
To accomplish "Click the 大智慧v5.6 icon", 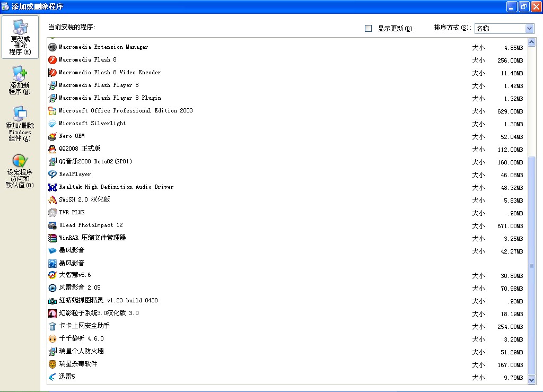I will click(x=52, y=275).
